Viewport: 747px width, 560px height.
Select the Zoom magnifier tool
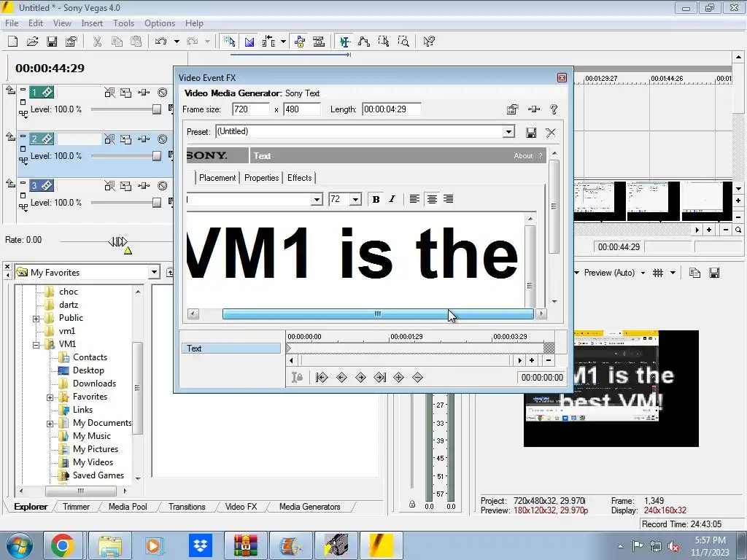tap(403, 42)
